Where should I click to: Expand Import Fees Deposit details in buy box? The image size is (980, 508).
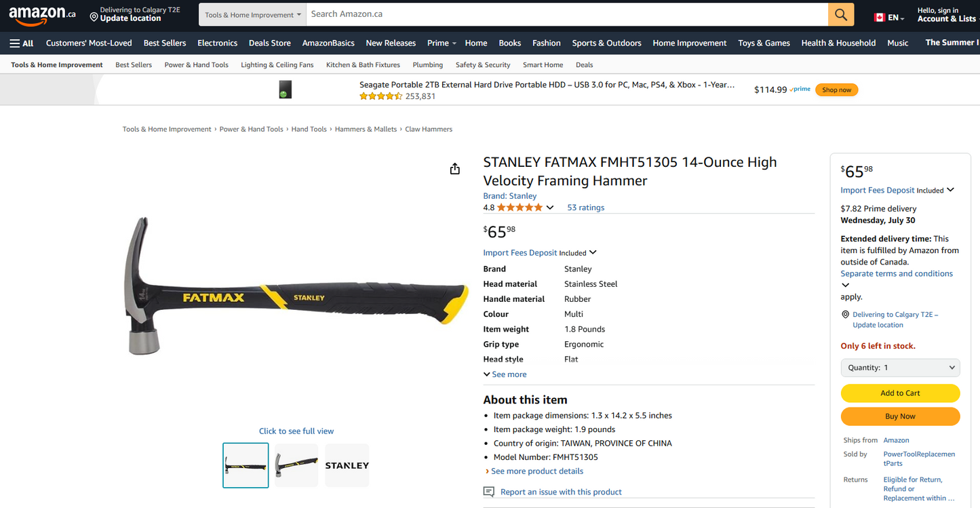(950, 190)
